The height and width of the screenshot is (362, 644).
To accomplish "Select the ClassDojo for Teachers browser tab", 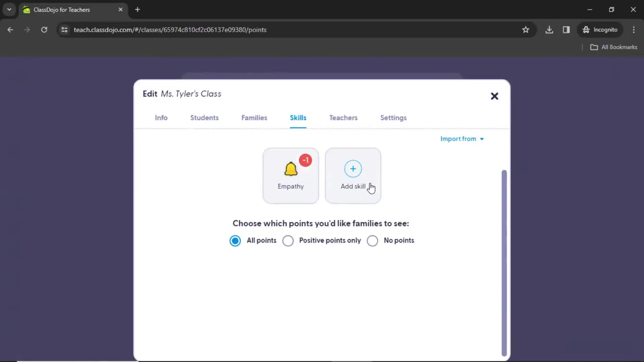I will pos(73,10).
